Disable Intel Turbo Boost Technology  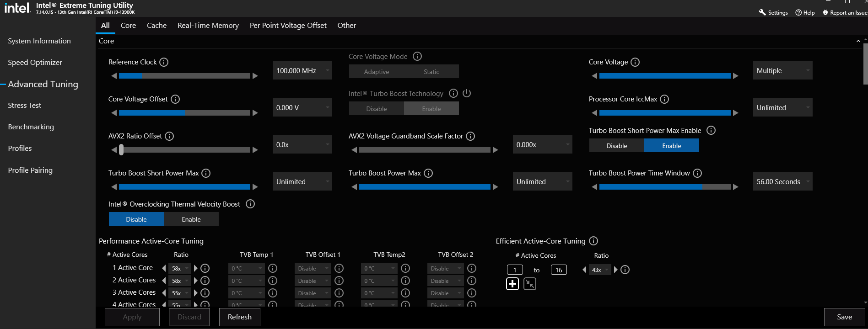tap(376, 109)
